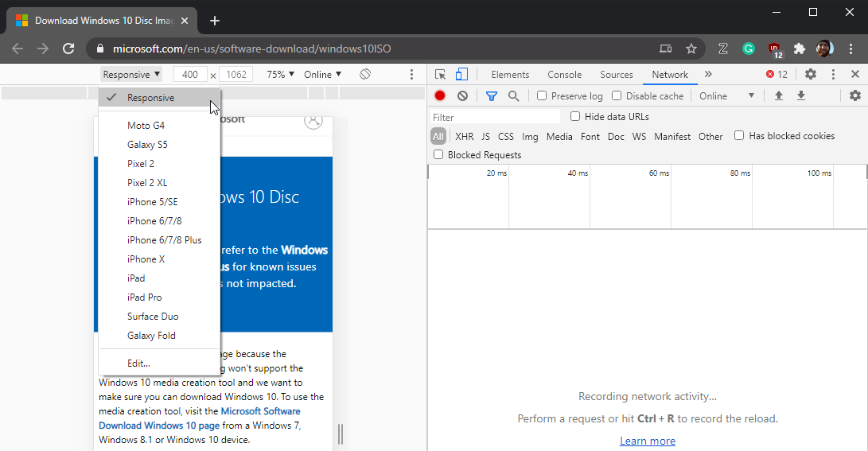Open the Microsoft Software Download Windows 10 page link
The width and height of the screenshot is (868, 451).
pos(200,418)
